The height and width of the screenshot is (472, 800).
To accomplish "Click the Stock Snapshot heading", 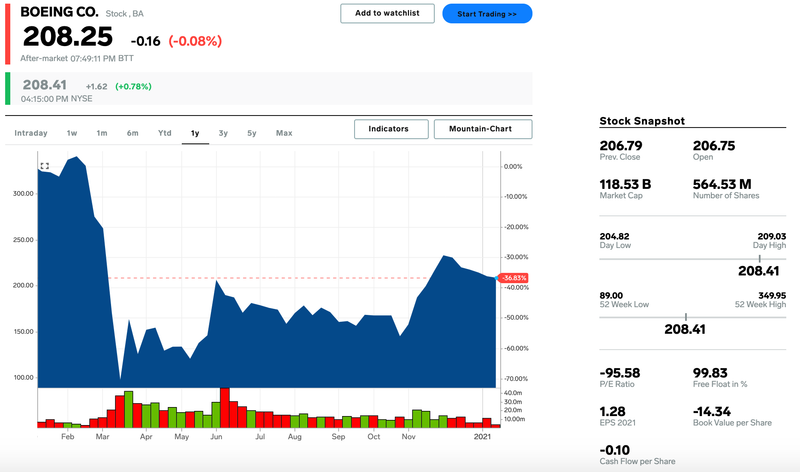I will coord(642,121).
